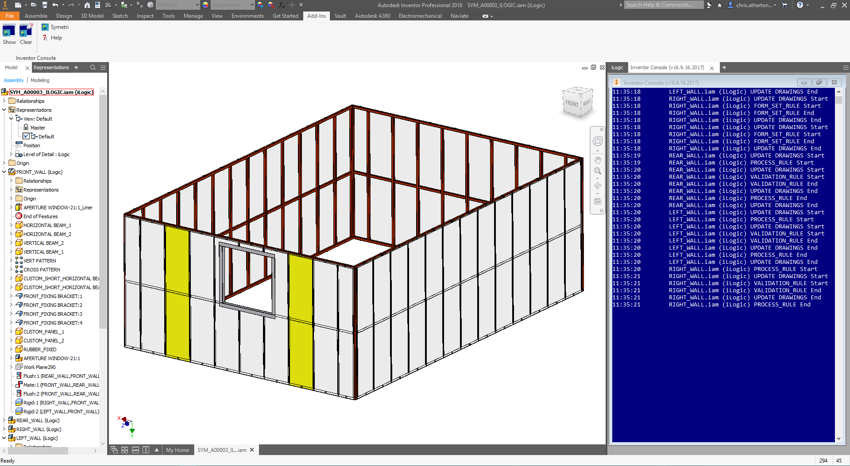Viewport: 850px width, 466px height.
Task: Click the Search Help & Commands field
Action: (x=664, y=5)
